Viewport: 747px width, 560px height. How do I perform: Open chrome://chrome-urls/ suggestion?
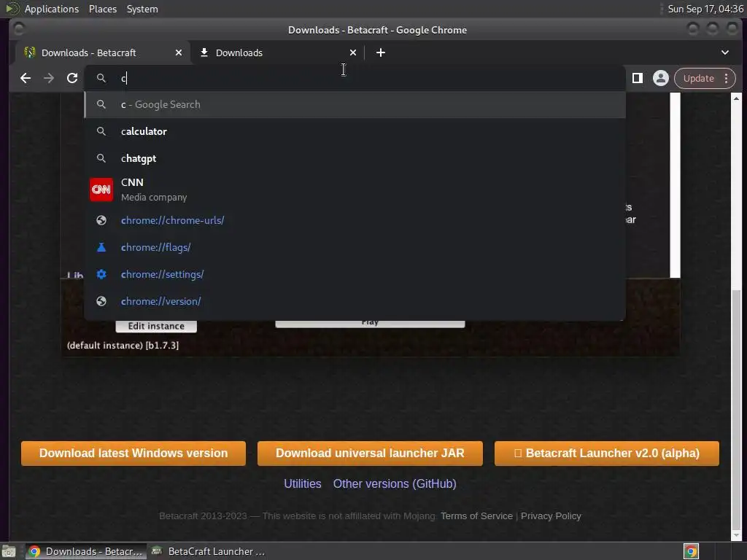355,220
